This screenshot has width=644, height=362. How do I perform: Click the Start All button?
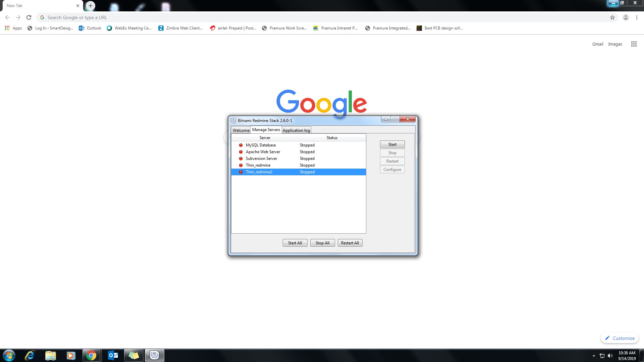tap(295, 243)
